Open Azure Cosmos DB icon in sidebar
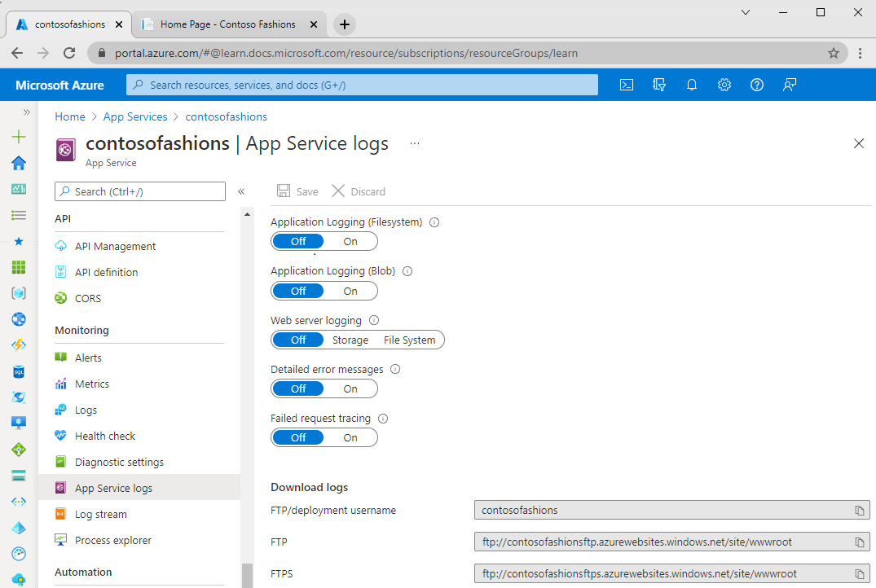 [19, 397]
